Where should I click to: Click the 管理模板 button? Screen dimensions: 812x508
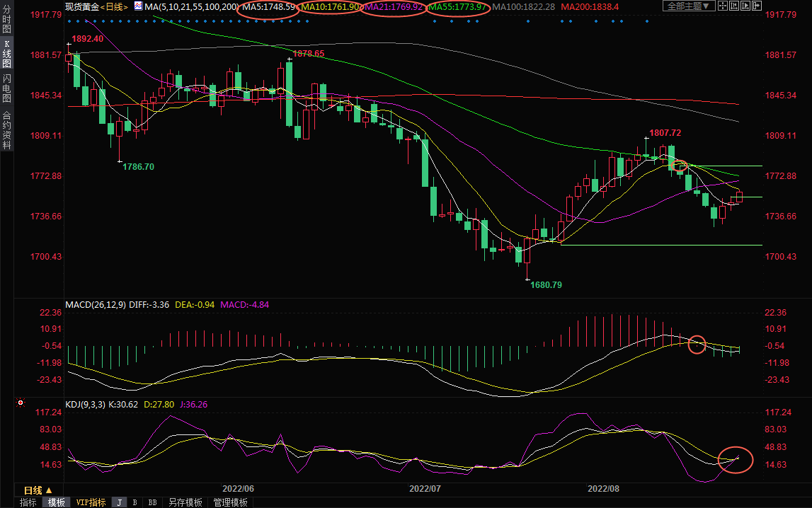230,502
